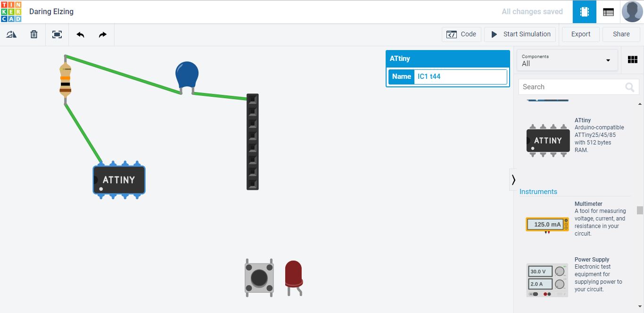Click the search magnifier icon

click(x=629, y=87)
